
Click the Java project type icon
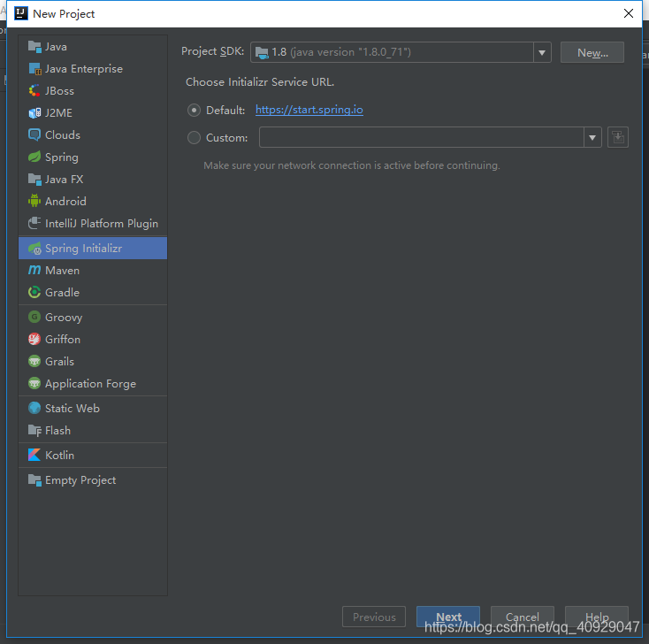click(x=34, y=47)
